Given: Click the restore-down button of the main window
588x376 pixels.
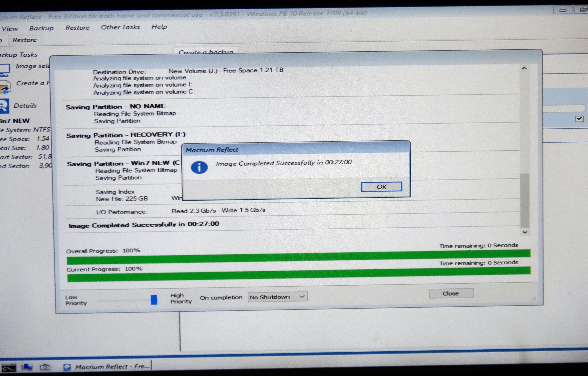Looking at the screenshot, I should [582, 10].
